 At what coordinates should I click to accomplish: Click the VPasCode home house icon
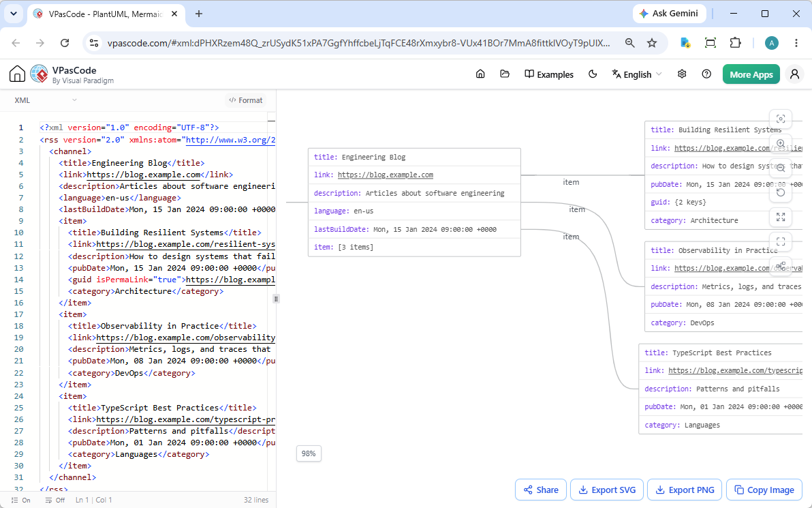pyautogui.click(x=17, y=74)
